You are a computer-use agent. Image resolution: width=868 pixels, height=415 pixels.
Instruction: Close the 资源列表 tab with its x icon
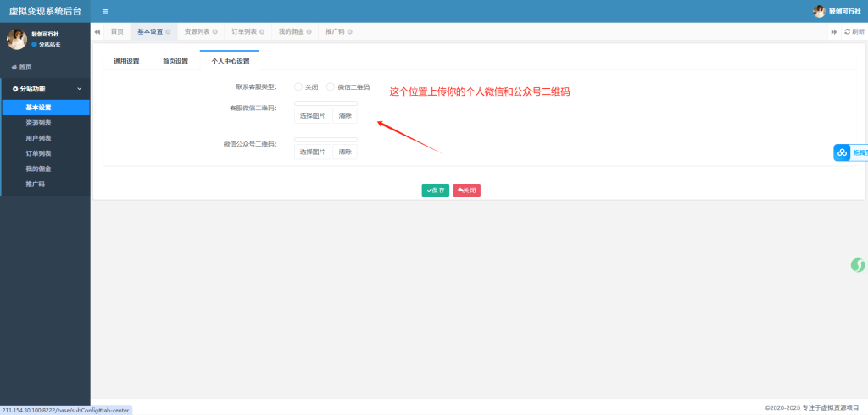click(215, 32)
